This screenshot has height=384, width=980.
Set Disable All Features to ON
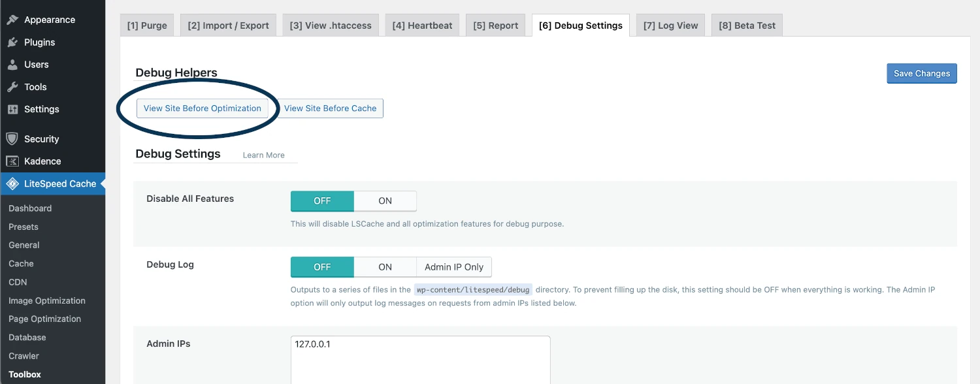coord(385,201)
